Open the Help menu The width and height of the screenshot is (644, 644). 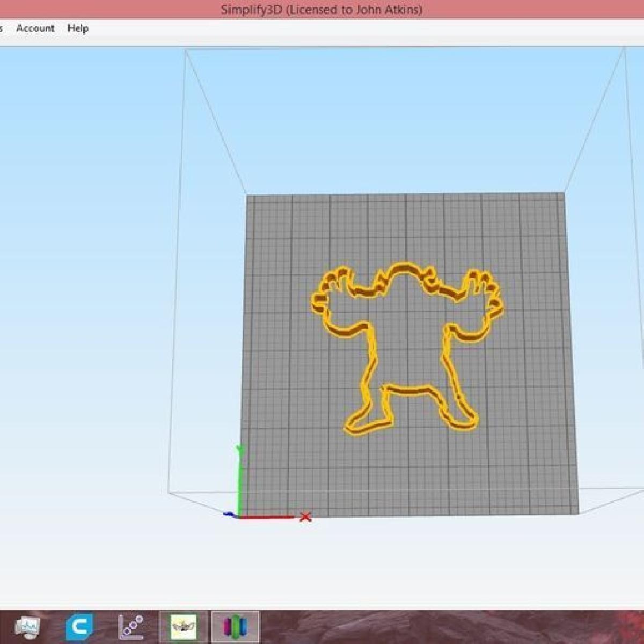(x=78, y=28)
